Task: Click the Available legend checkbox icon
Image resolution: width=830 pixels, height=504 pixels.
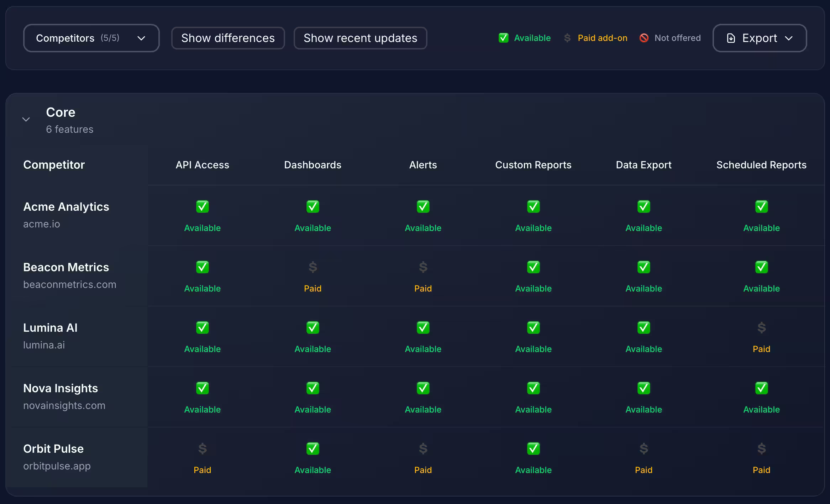Action: [x=503, y=38]
